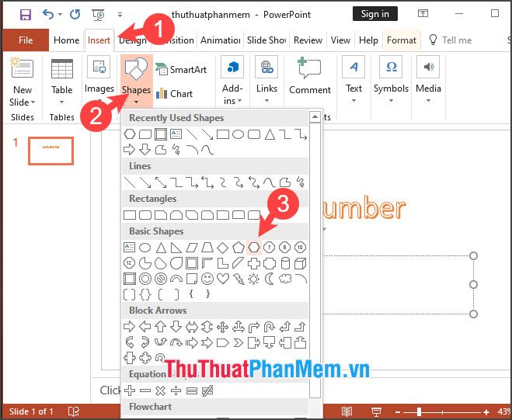Click the Redo icon

75,14
